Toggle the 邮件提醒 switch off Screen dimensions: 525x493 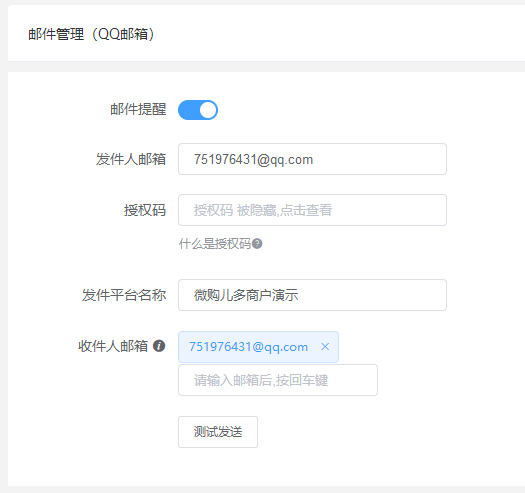[x=198, y=110]
